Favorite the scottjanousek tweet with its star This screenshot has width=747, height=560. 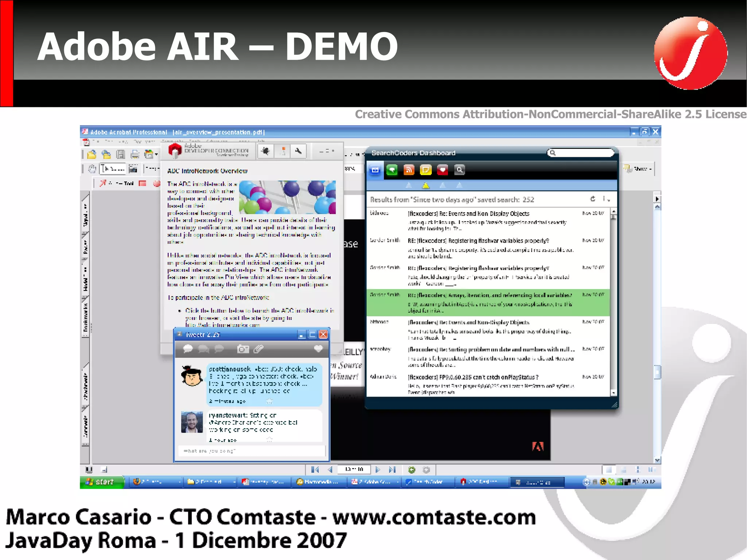(270, 401)
